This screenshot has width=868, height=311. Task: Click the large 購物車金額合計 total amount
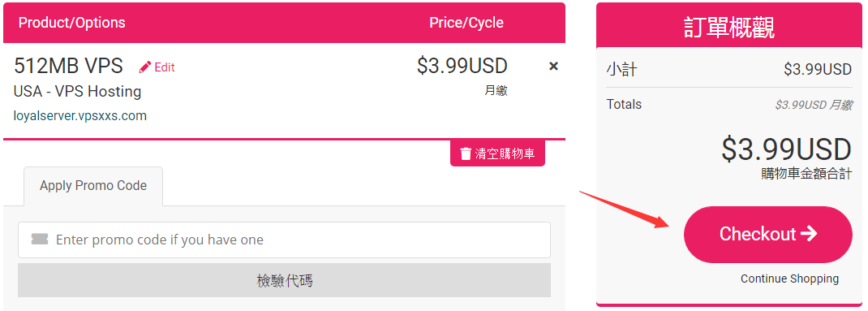tap(786, 149)
